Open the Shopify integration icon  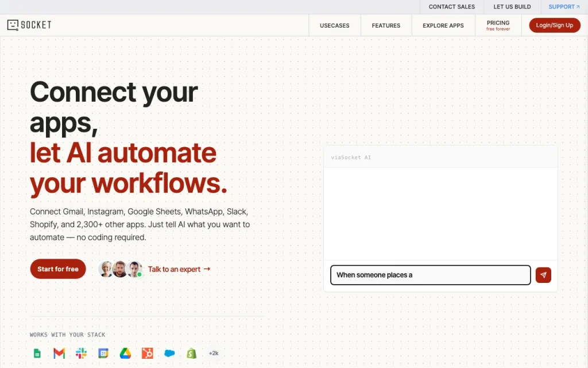click(x=192, y=354)
